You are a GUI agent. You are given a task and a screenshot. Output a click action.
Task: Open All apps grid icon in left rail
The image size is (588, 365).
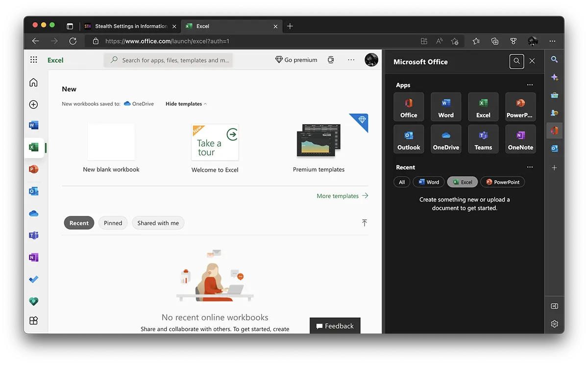33,320
